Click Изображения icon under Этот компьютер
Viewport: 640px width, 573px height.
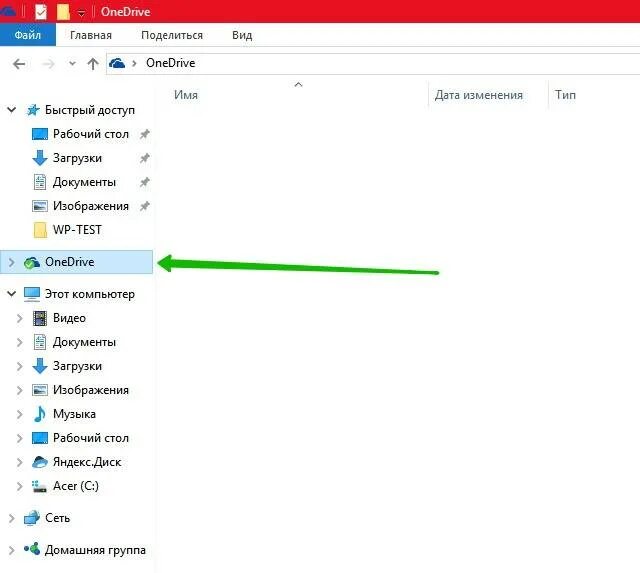coord(40,390)
